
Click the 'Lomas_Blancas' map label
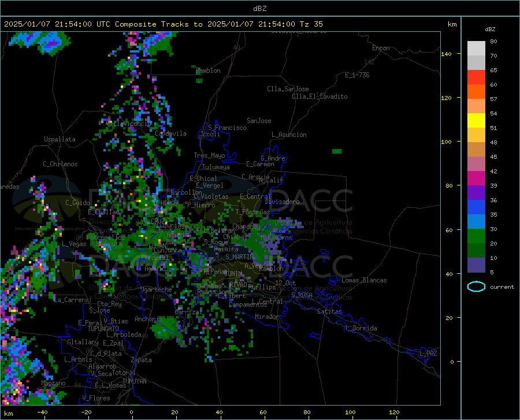click(364, 280)
